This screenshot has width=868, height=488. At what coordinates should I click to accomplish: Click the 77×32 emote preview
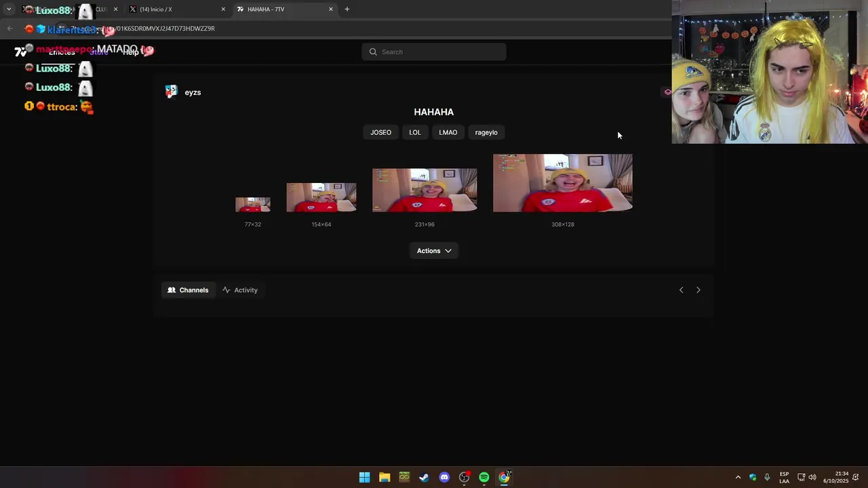pos(253,205)
